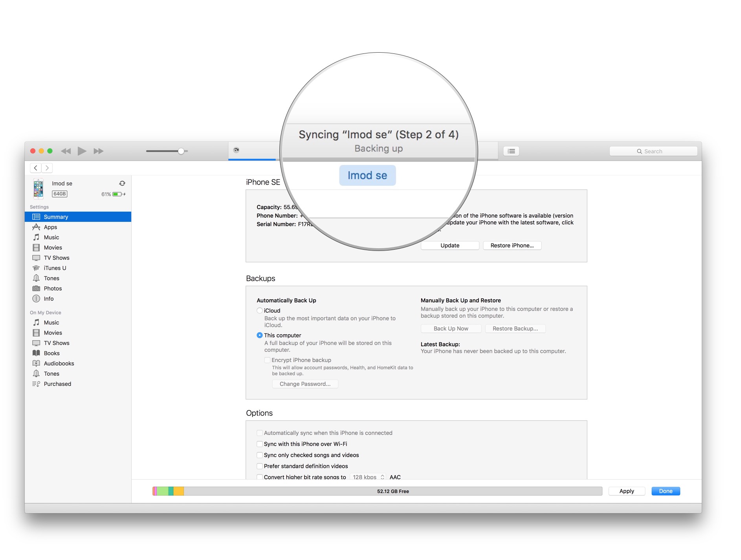Click the yellow storage segment
Image resolution: width=741 pixels, height=560 pixels.
[x=179, y=491]
